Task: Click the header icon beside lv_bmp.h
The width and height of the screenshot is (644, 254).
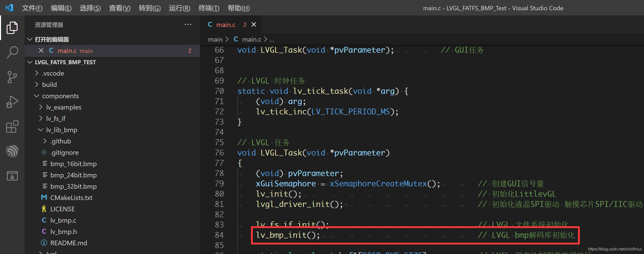Action: click(x=44, y=232)
